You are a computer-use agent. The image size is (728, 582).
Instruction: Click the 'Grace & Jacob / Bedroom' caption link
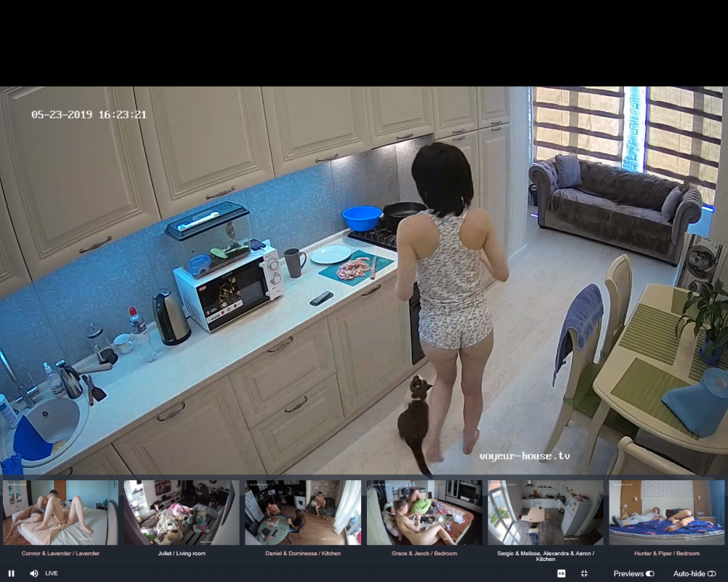click(424, 554)
